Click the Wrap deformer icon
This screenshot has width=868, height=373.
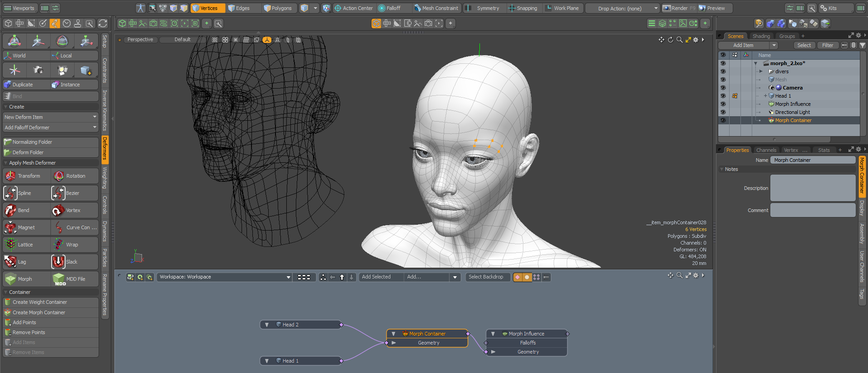tap(59, 245)
